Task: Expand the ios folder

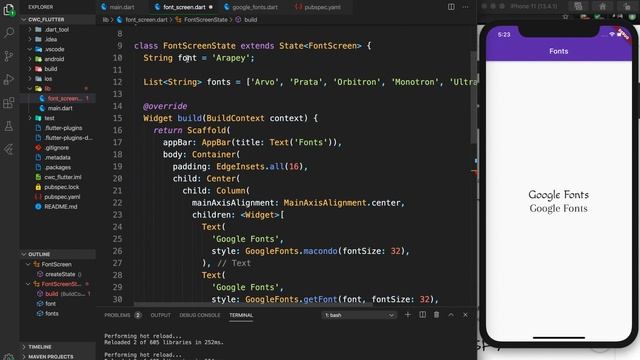Action: (x=58, y=79)
